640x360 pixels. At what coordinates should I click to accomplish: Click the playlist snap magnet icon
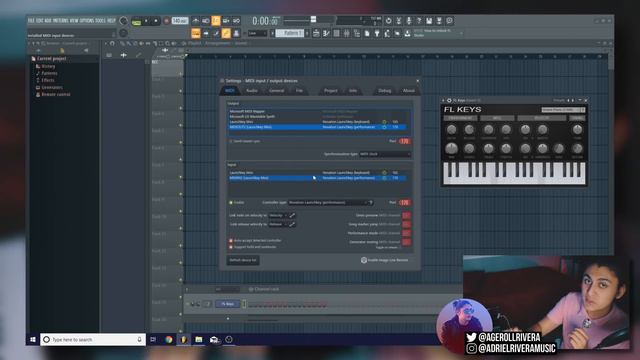[113, 43]
